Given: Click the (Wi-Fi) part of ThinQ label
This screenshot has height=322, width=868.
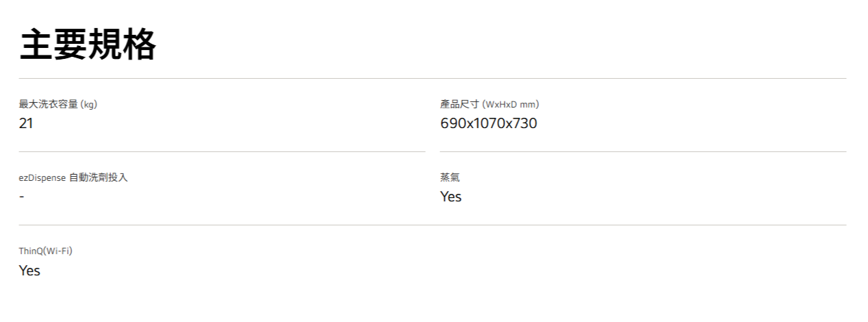Looking at the screenshot, I should (x=58, y=251).
